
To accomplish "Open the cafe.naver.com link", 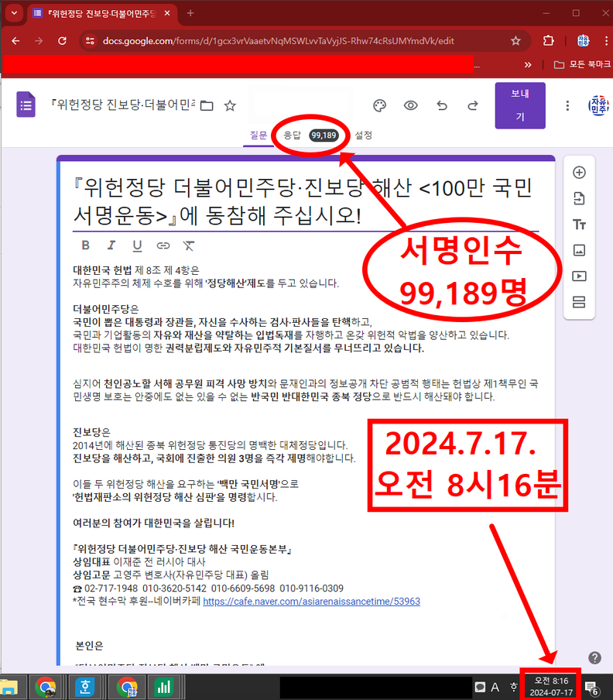I will tap(311, 602).
